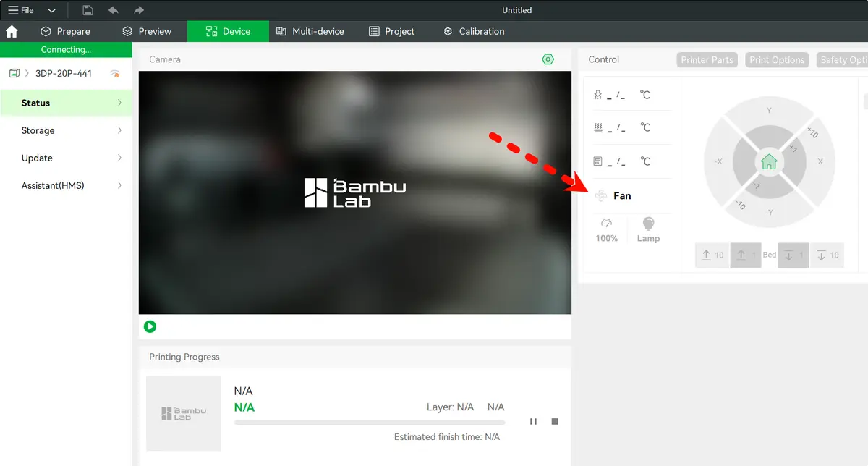Screen dimensions: 868x466
Task: Click the undo arrow icon
Action: tap(113, 10)
